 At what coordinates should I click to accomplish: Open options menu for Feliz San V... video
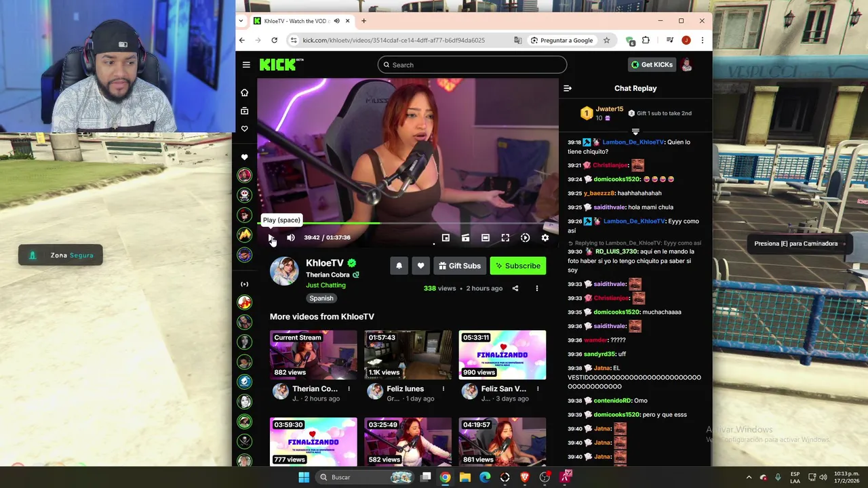tap(538, 389)
